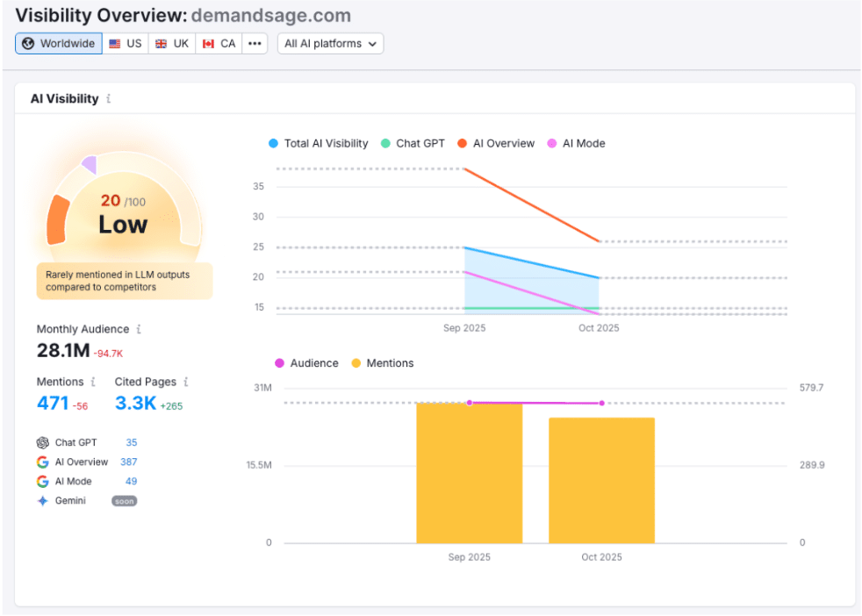Click the Gemini platform row label
The height and width of the screenshot is (616, 862).
70,500
